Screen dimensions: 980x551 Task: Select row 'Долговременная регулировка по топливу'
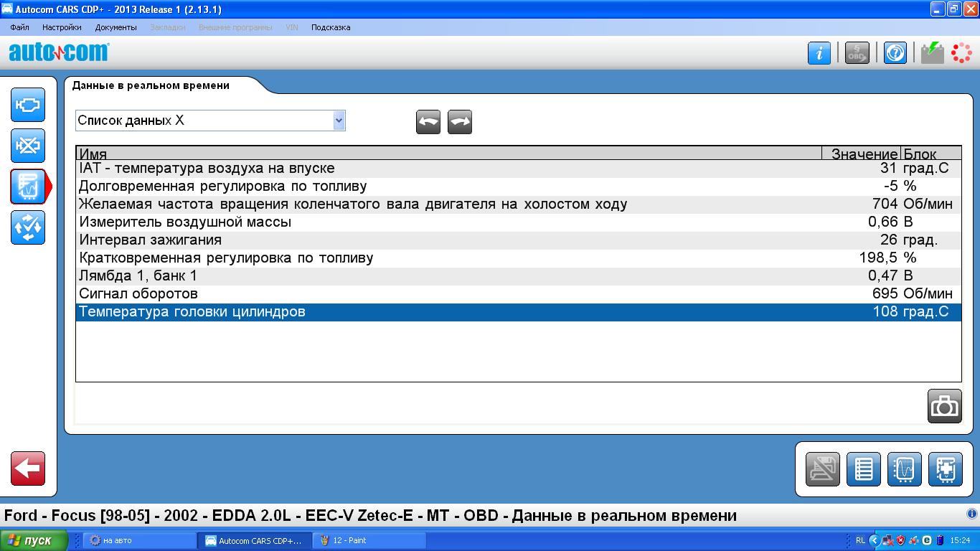click(519, 187)
